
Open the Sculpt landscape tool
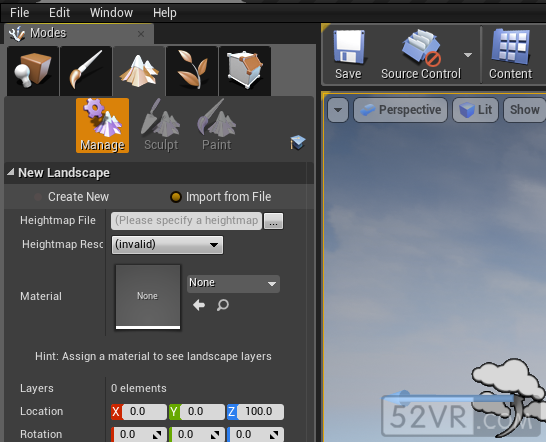pyautogui.click(x=161, y=125)
